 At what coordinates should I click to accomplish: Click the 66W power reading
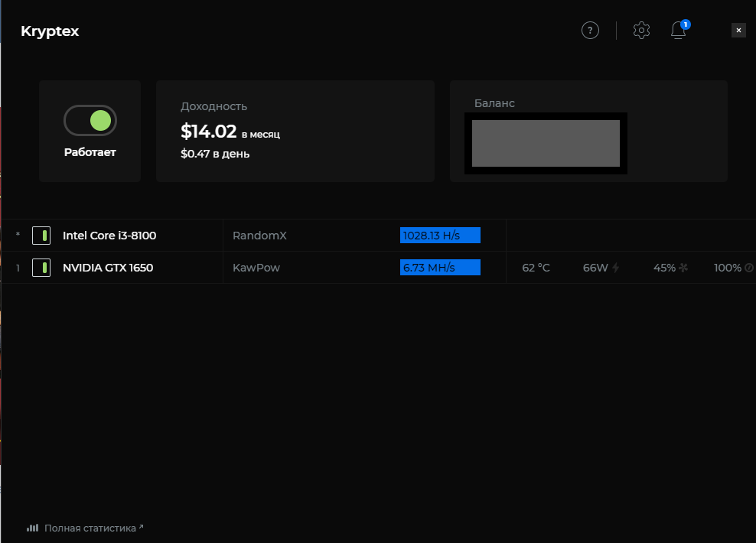[x=595, y=268]
